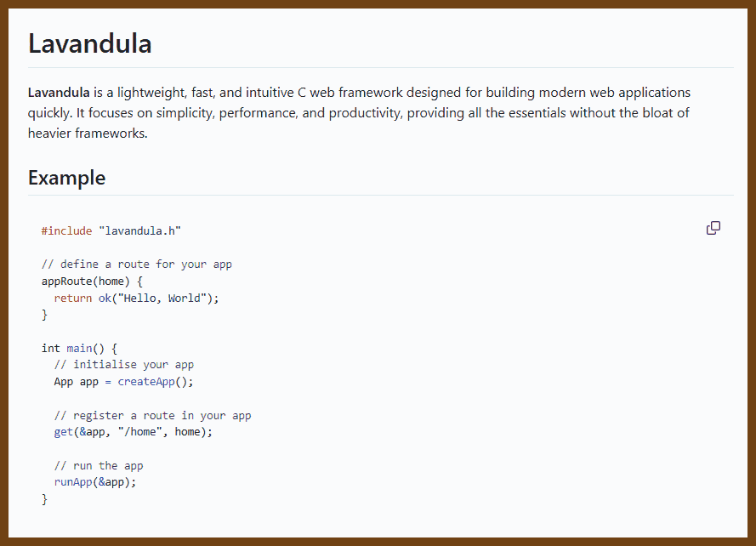
Task: Click the "define a route" comment
Action: (x=137, y=264)
